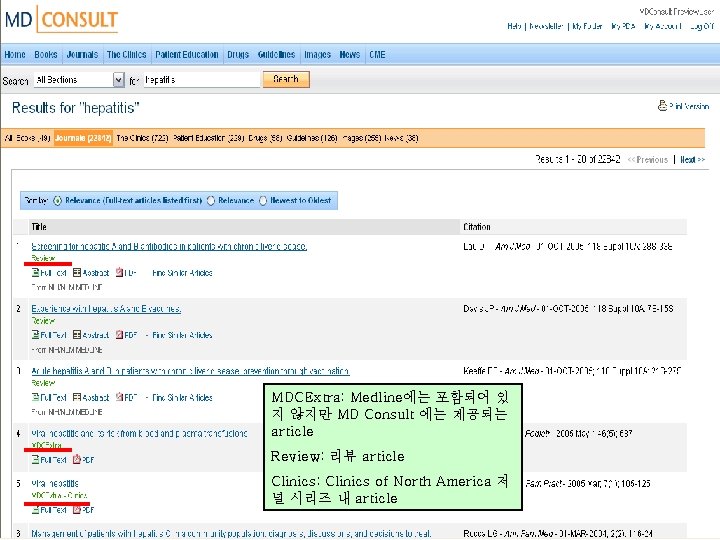Screen dimensions: 720x540
Task: Filter results by The Clinics (723)
Action: (x=142, y=138)
